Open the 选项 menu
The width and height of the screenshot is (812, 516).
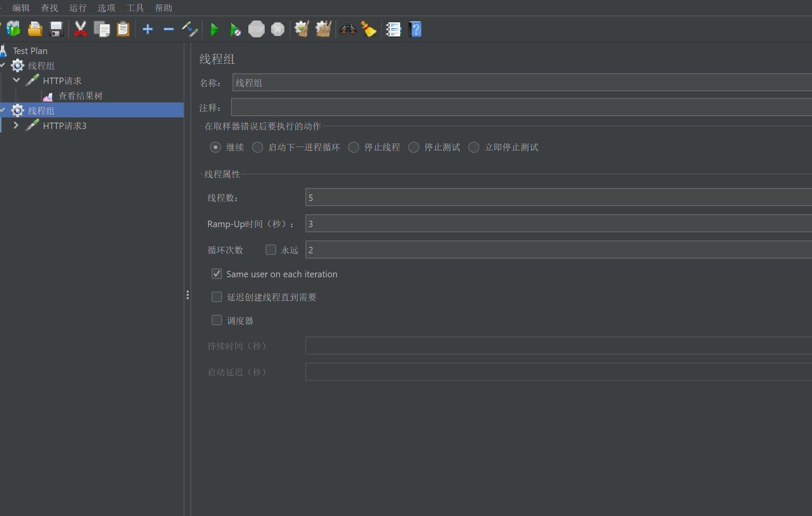(x=106, y=8)
